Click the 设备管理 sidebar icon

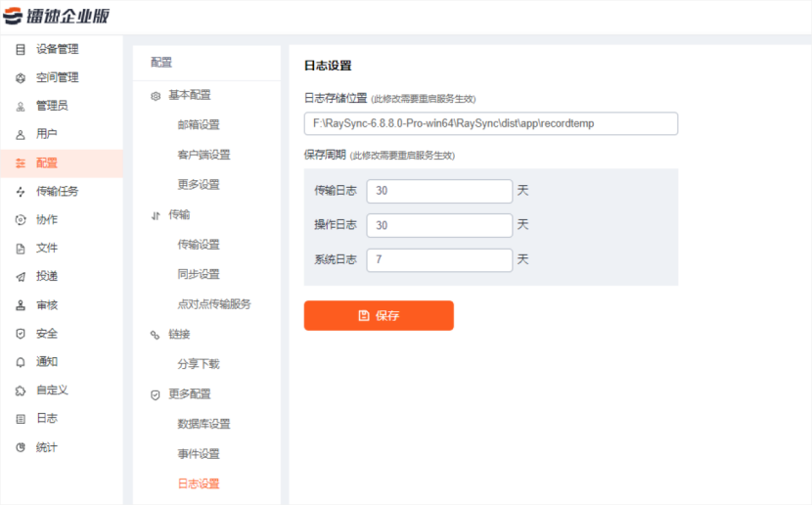(x=21, y=49)
